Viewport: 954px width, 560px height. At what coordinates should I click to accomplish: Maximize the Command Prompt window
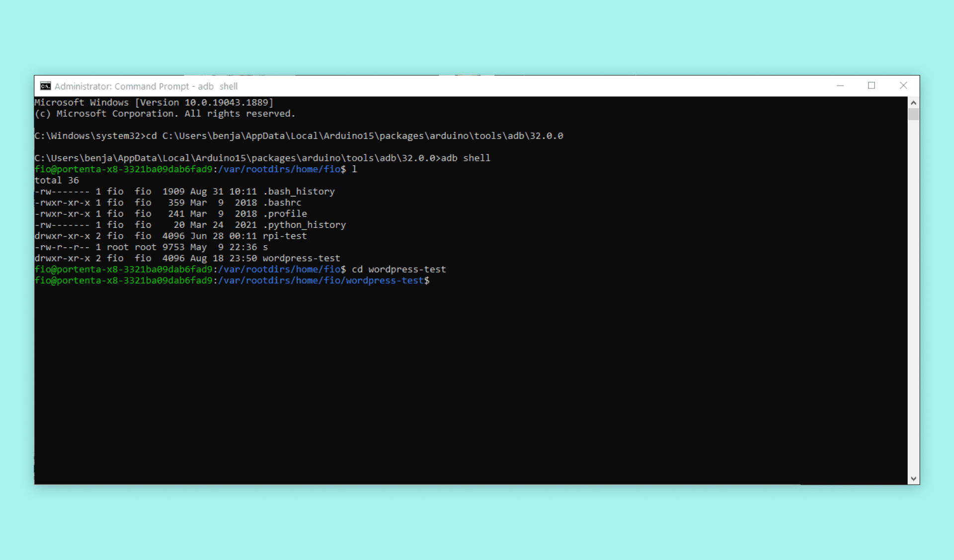pos(871,86)
